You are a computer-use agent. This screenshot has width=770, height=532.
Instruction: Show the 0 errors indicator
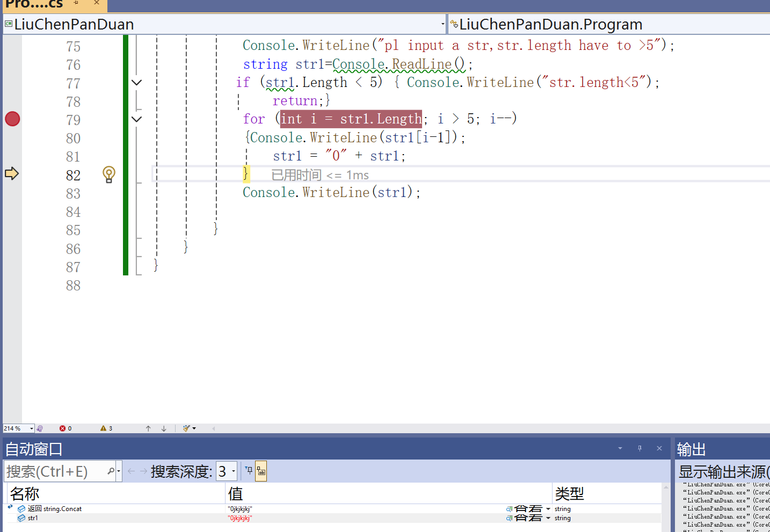coord(66,428)
